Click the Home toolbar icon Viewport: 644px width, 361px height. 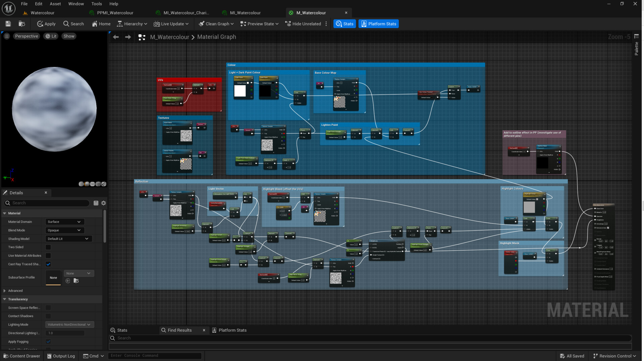coord(101,24)
